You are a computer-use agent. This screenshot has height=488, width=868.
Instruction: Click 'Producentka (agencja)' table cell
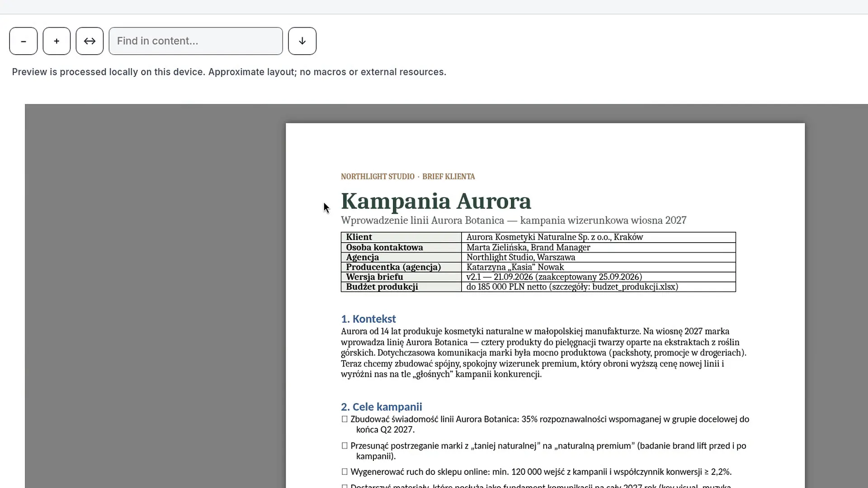pyautogui.click(x=401, y=267)
